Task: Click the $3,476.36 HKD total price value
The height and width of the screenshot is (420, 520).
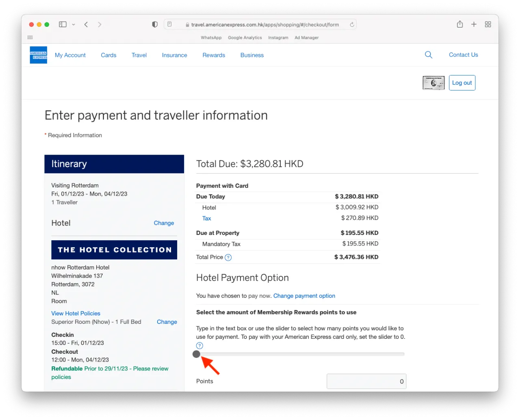Action: [x=356, y=257]
